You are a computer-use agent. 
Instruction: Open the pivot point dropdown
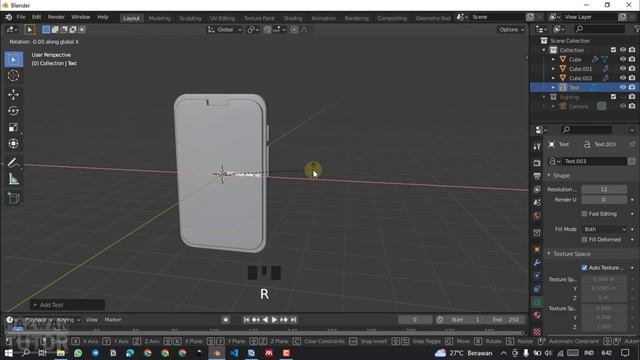point(252,29)
